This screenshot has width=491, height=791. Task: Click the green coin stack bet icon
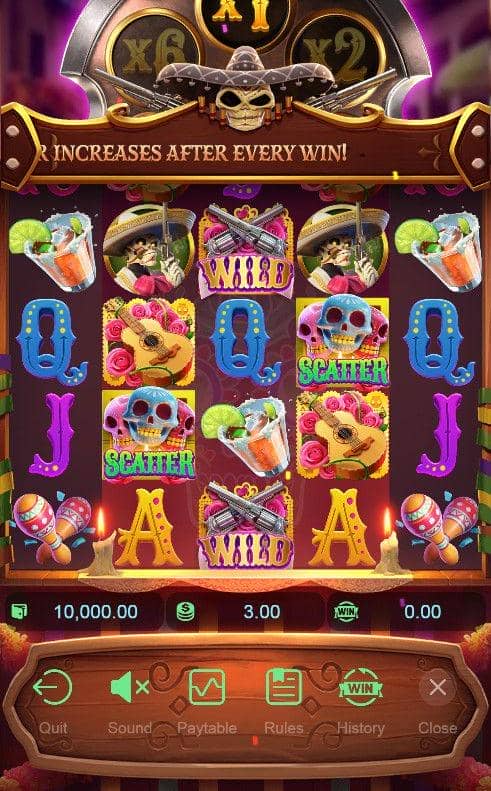pyautogui.click(x=185, y=612)
